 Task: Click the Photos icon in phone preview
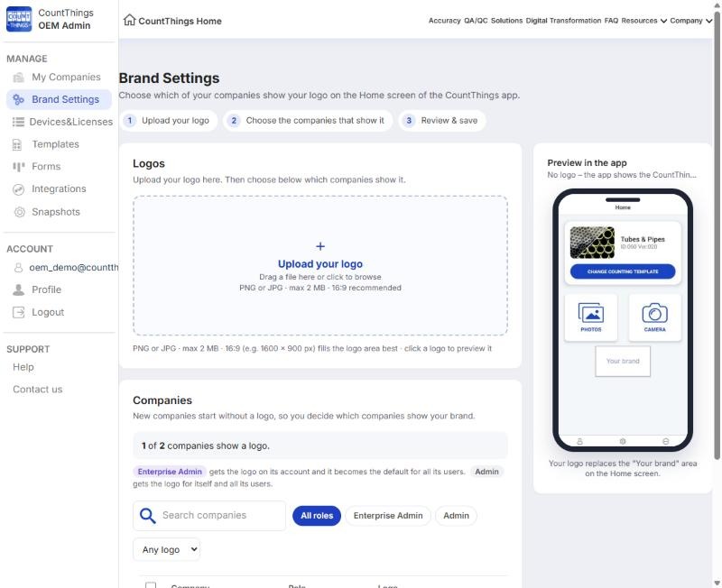point(591,313)
